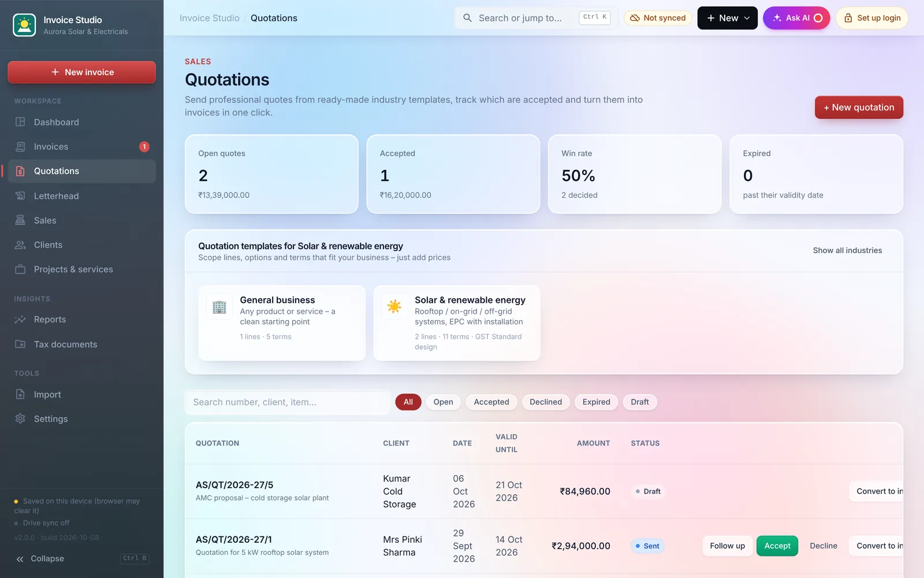The image size is (924, 578).
Task: Click Set up login
Action: (x=872, y=18)
